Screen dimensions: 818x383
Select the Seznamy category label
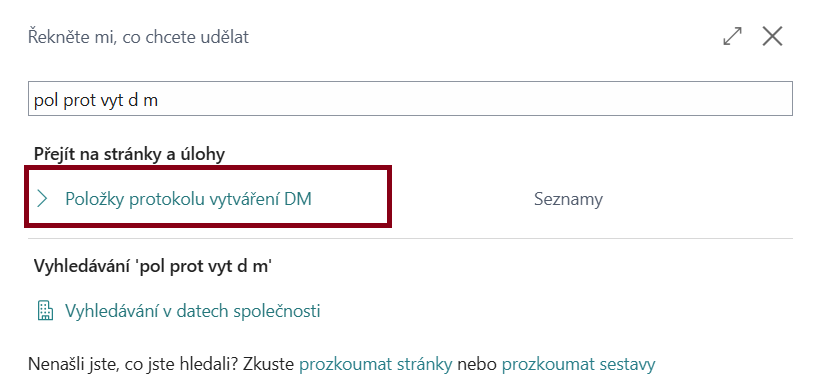click(568, 199)
